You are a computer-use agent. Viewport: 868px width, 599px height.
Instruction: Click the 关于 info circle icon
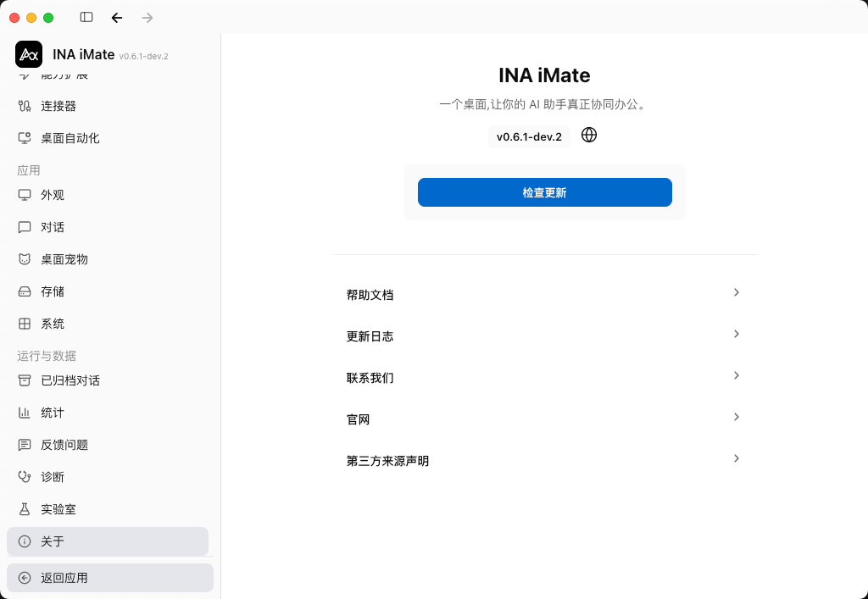25,541
